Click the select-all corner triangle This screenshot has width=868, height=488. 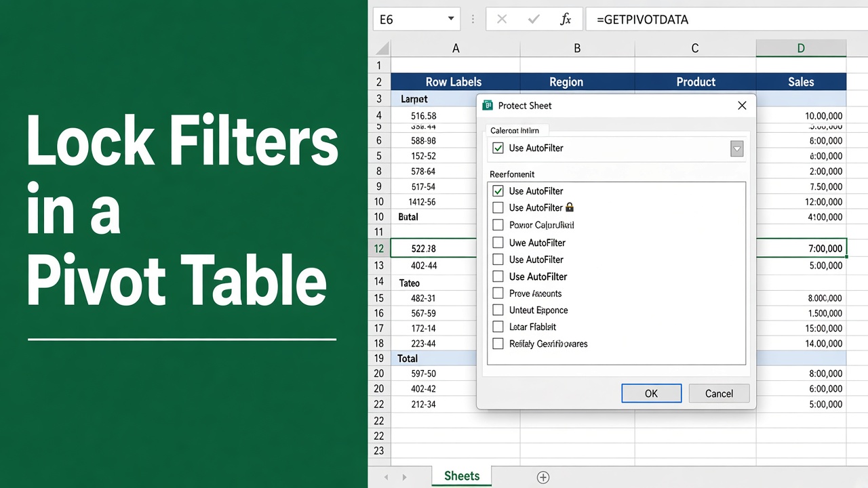pyautogui.click(x=381, y=48)
